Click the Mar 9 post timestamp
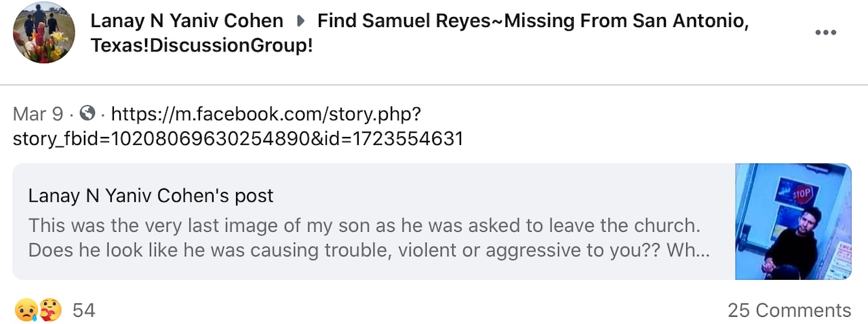This screenshot has height=324, width=868. 38,113
